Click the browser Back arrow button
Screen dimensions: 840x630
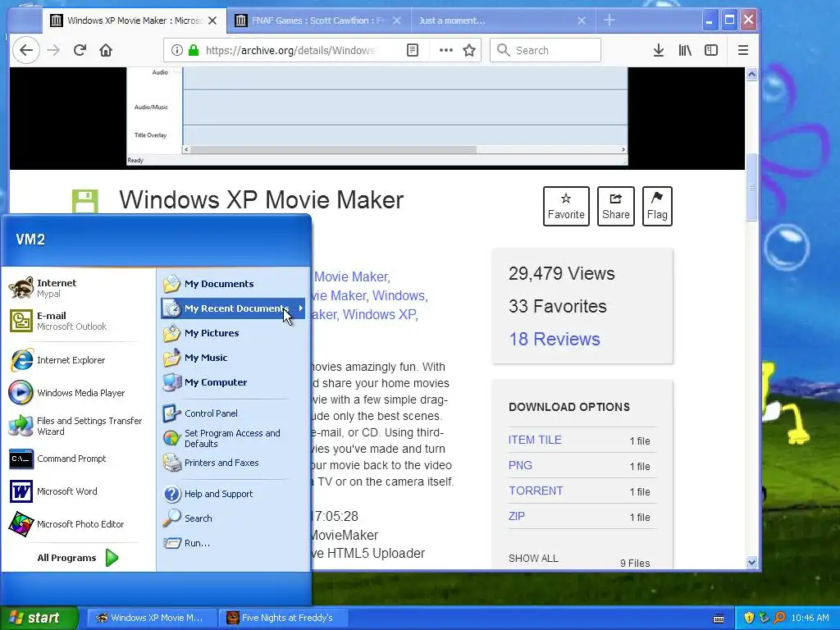coord(25,50)
